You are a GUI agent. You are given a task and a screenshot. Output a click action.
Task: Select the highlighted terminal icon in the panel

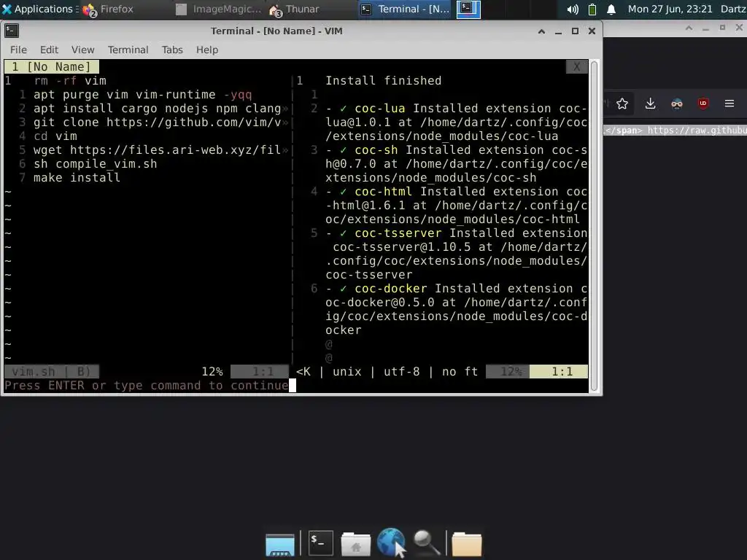click(468, 9)
